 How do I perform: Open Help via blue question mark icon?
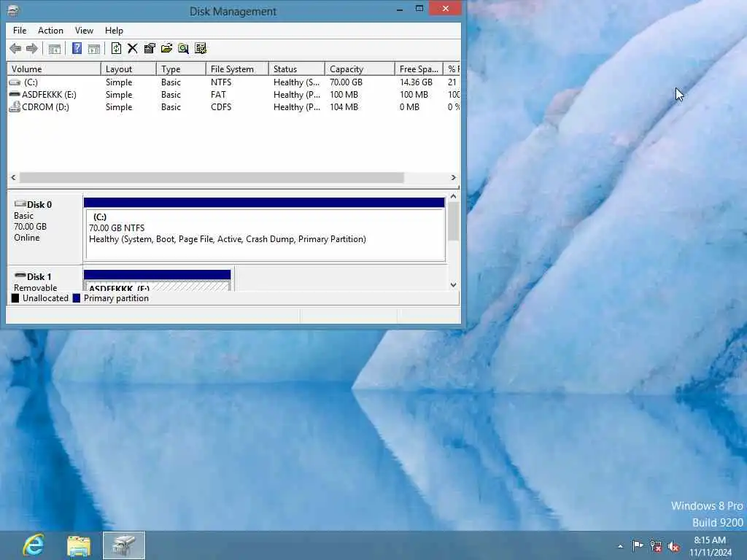click(x=77, y=48)
